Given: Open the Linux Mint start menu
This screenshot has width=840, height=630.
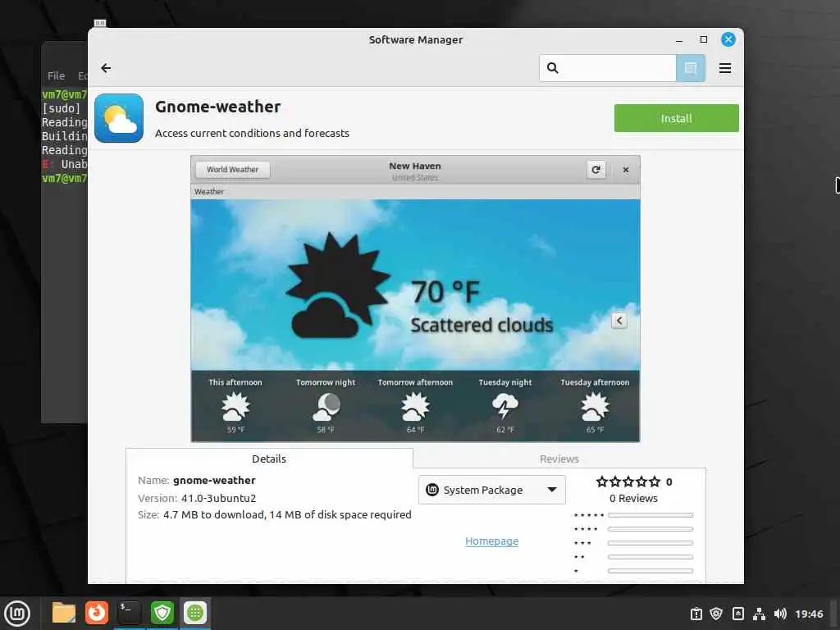Looking at the screenshot, I should 17,614.
